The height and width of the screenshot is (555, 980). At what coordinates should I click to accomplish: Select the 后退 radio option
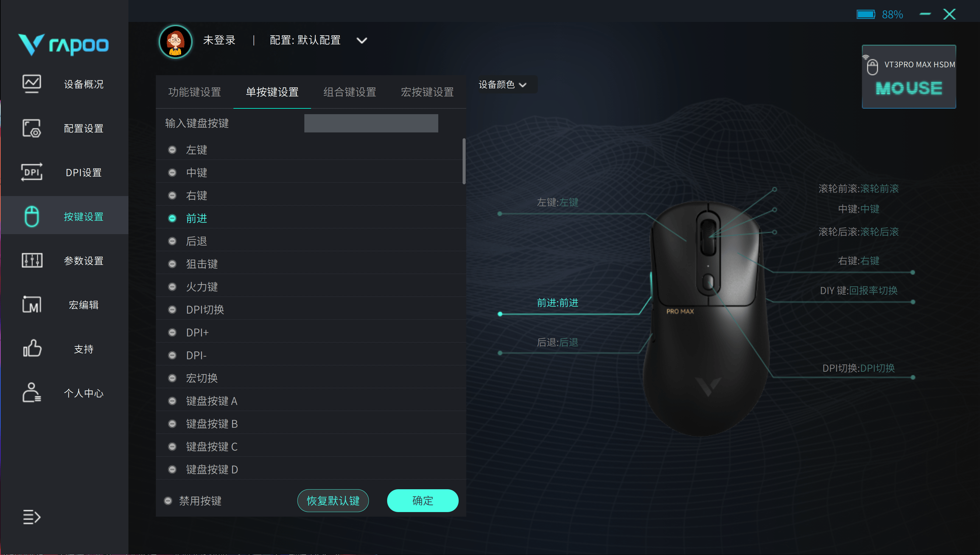tap(172, 241)
